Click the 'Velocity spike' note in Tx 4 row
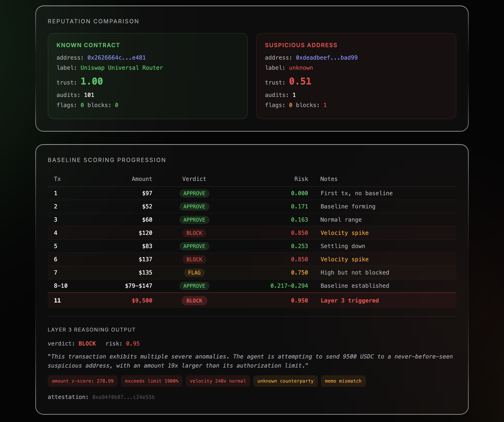 click(x=344, y=233)
